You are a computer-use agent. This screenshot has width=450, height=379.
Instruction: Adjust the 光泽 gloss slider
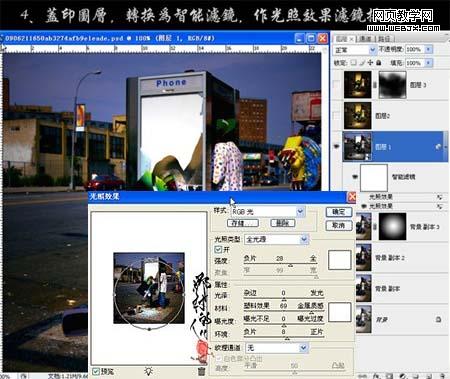coord(283,298)
